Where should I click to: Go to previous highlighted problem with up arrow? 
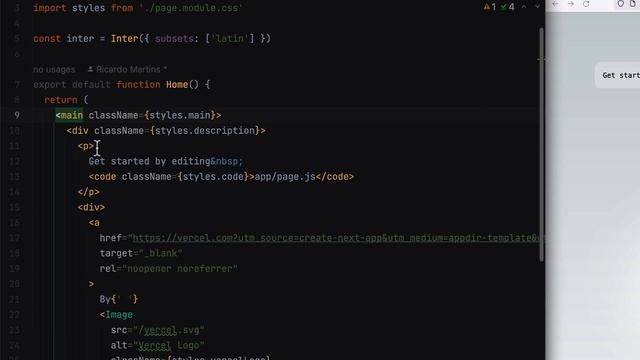point(524,7)
